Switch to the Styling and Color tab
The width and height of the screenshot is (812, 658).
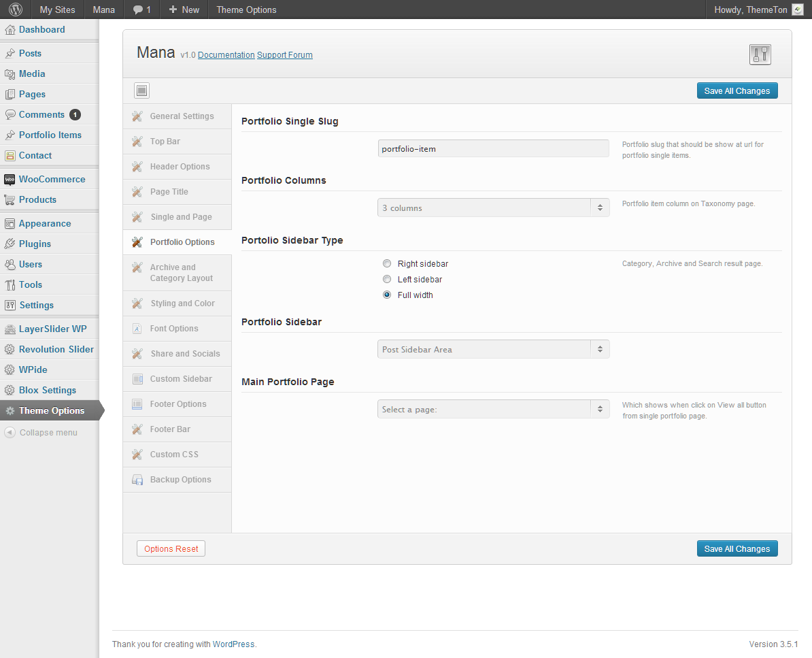182,303
